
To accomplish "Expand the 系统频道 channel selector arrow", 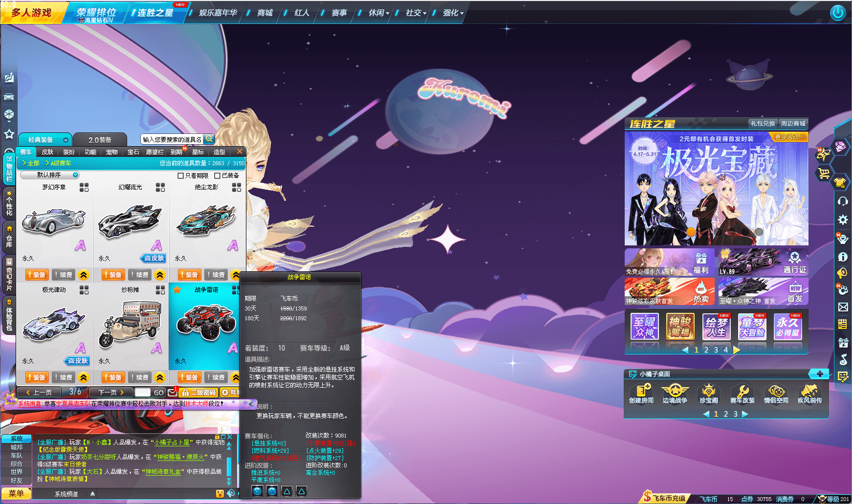I will 92,494.
